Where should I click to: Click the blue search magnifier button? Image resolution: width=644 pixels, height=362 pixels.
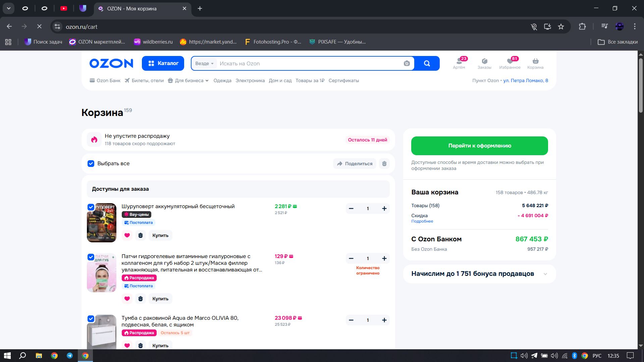(x=427, y=63)
